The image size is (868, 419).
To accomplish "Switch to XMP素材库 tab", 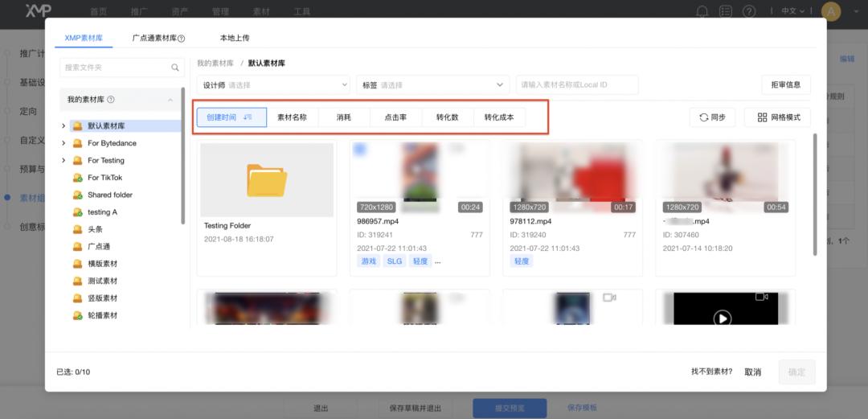I will click(x=84, y=39).
